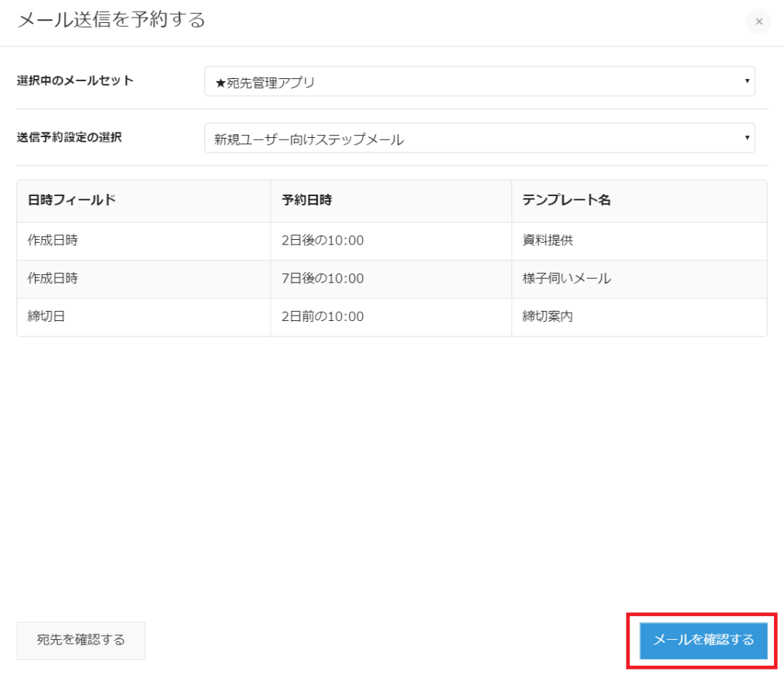Click the 2日後の10:00 schedule cell

pyautogui.click(x=322, y=241)
